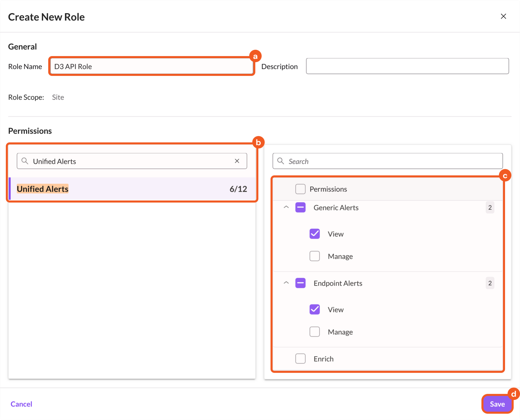The height and width of the screenshot is (420, 520).
Task: Collapse the Generic Alerts group
Action: pyautogui.click(x=286, y=207)
